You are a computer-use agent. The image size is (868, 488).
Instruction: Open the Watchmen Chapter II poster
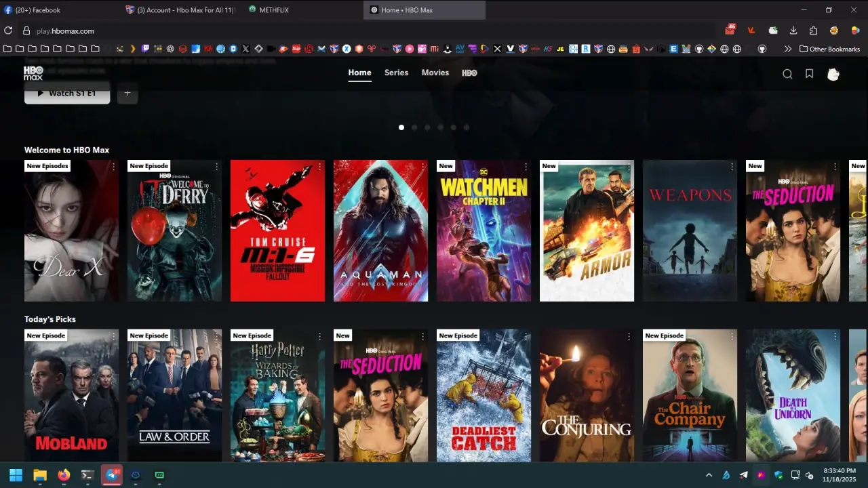coord(484,230)
